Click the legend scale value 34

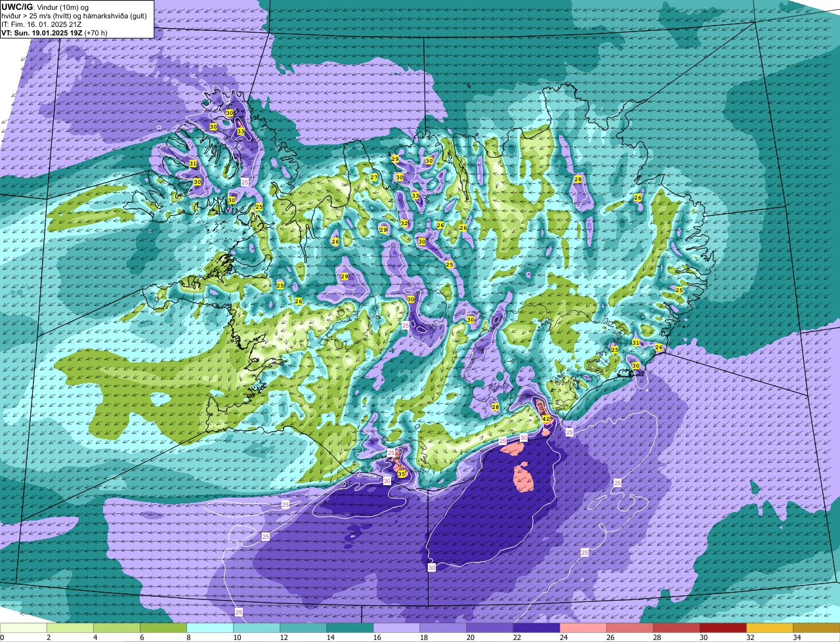(797, 637)
